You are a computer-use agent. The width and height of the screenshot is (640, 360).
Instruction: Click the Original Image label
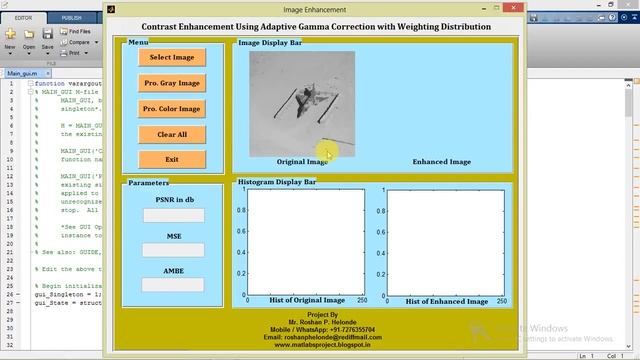302,162
